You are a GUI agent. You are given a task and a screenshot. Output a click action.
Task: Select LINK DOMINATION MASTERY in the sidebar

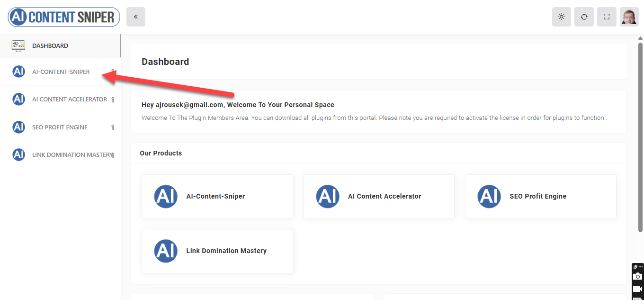coord(60,155)
